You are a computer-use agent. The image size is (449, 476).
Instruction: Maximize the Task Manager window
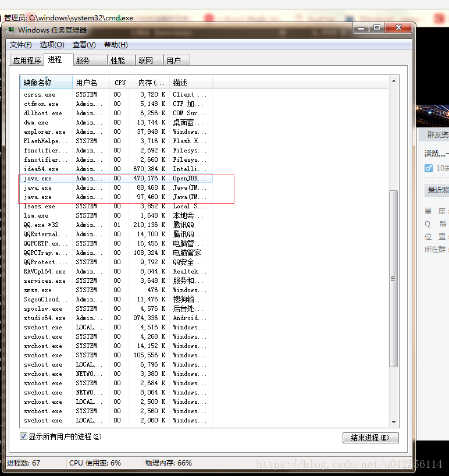tap(377, 28)
